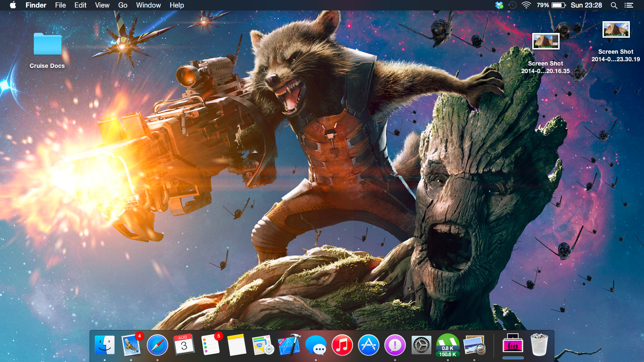
Task: Open System Preferences gear icon
Action: coord(421,345)
